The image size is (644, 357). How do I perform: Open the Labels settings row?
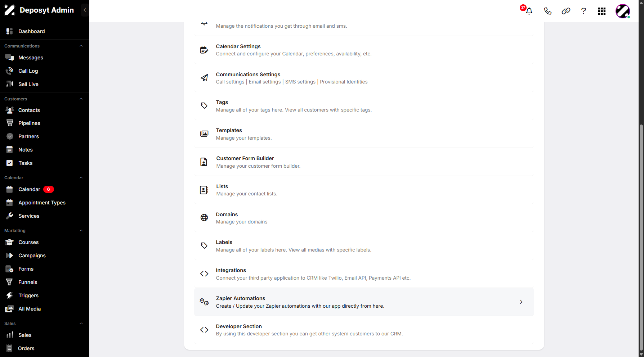(x=364, y=246)
